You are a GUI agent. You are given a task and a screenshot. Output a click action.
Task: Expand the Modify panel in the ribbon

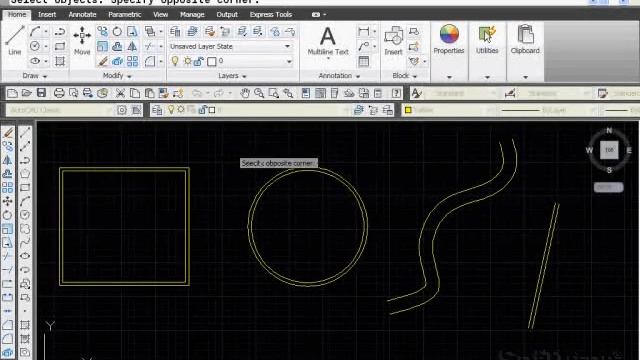pos(117,76)
